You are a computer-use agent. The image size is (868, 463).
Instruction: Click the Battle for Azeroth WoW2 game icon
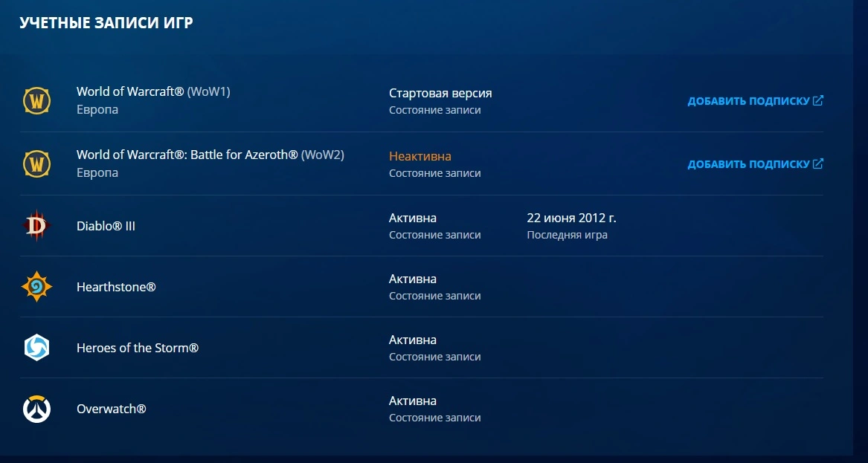[36, 164]
